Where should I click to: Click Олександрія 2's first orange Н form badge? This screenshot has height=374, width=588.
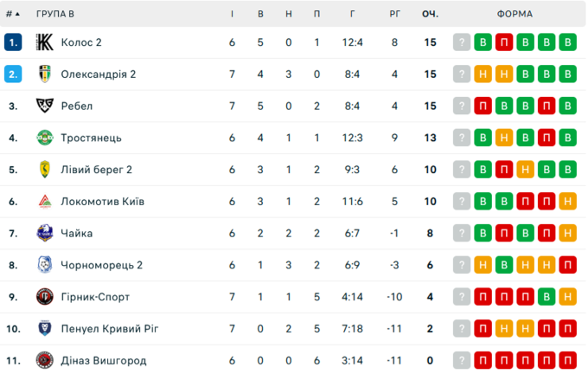(483, 74)
